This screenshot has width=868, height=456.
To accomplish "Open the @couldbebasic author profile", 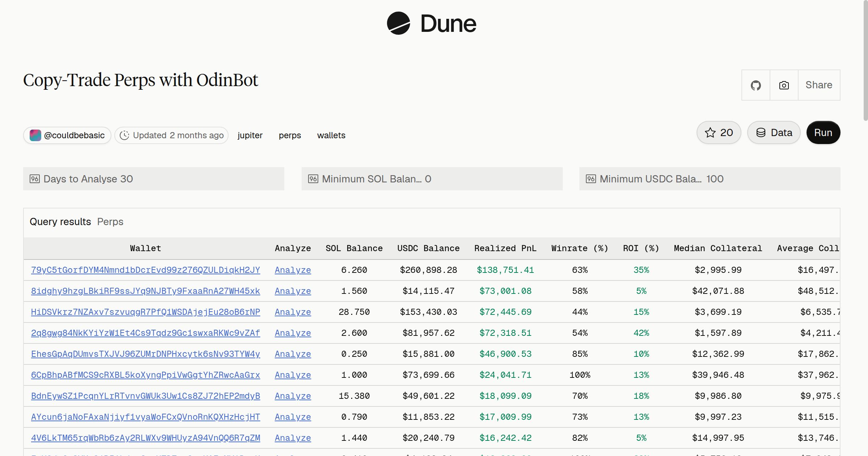I will tap(67, 135).
